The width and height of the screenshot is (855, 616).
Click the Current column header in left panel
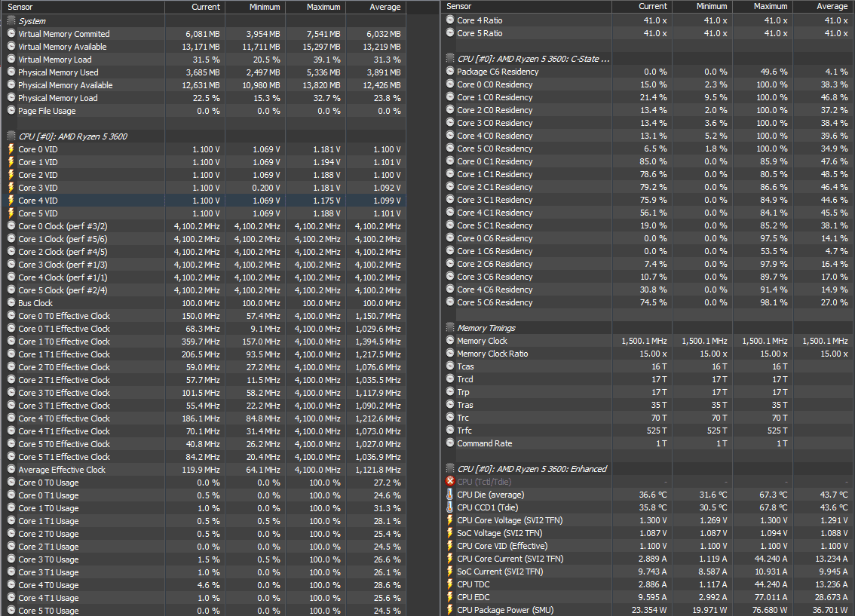tap(195, 7)
